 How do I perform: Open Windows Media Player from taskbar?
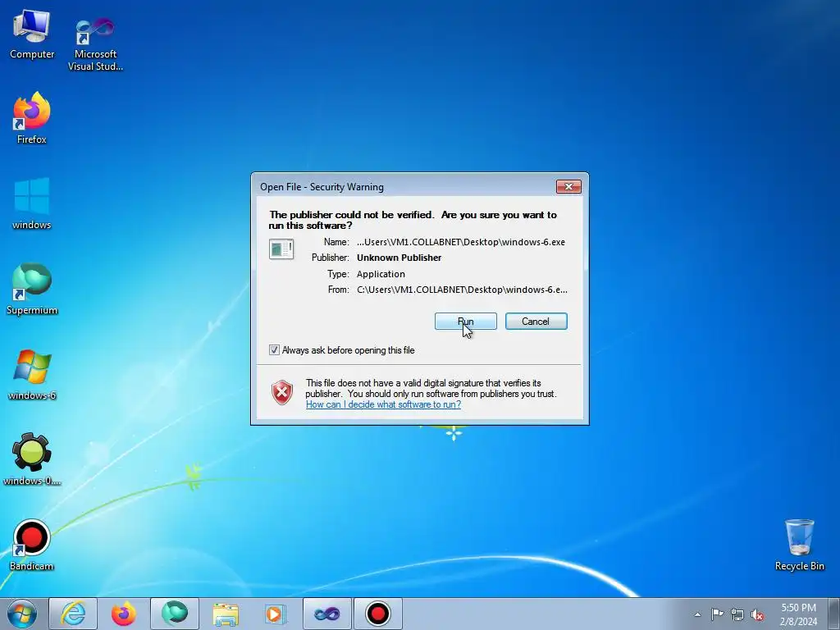[x=276, y=614]
